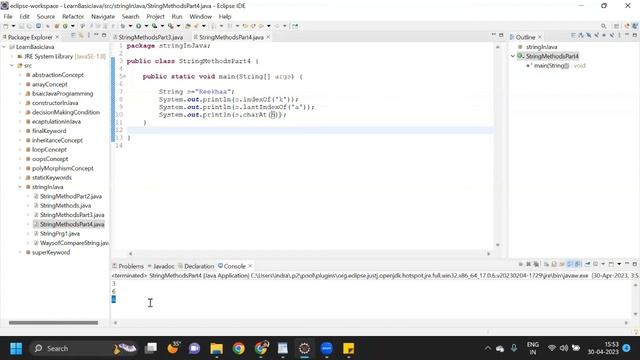Viewport: 640px width, 360px height.
Task: Toggle Hide Fields in Outline
Action: pos(588,36)
